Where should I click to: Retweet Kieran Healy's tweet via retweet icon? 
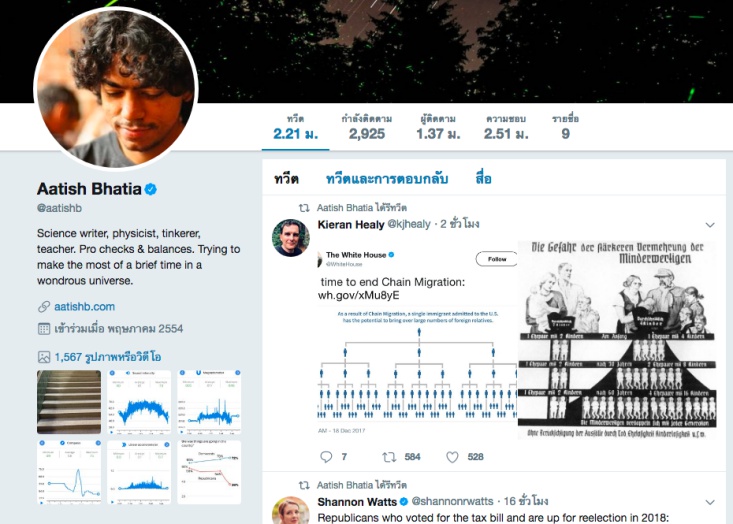pyautogui.click(x=389, y=457)
